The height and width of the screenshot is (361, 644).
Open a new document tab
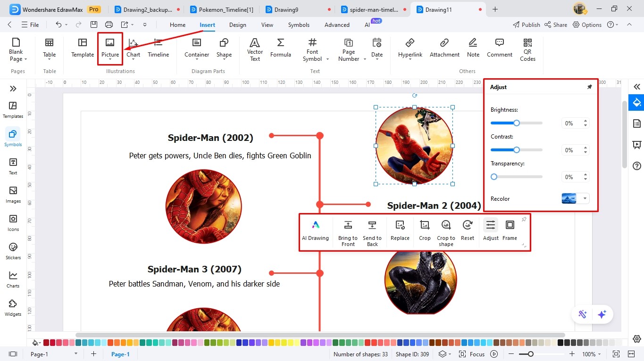(495, 9)
